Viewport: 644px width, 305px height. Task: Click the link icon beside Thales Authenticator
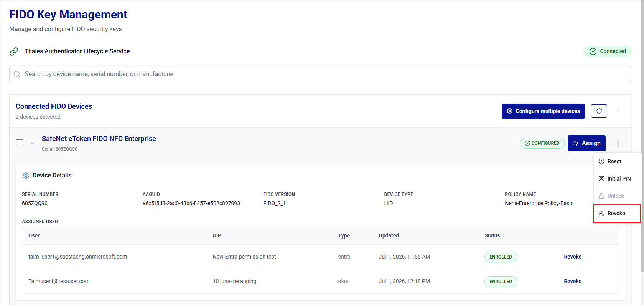[14, 51]
